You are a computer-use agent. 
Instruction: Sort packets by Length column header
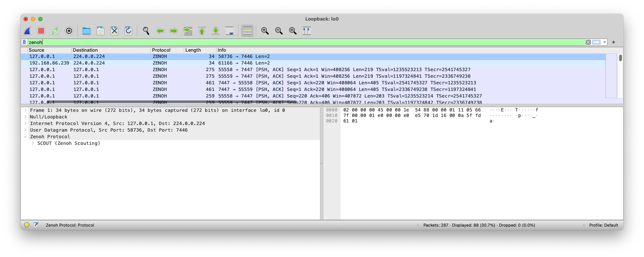tap(193, 50)
